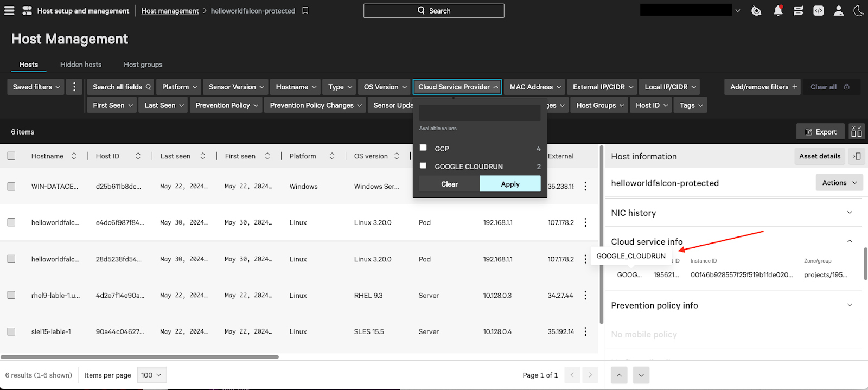Switch to the Hosts tab
Viewport: 868px width, 390px height.
pos(29,65)
